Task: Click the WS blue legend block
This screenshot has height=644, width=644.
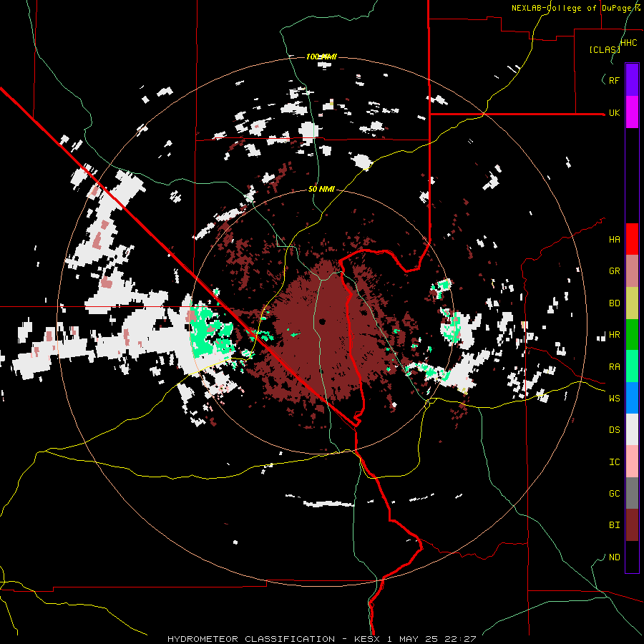Action: (632, 398)
